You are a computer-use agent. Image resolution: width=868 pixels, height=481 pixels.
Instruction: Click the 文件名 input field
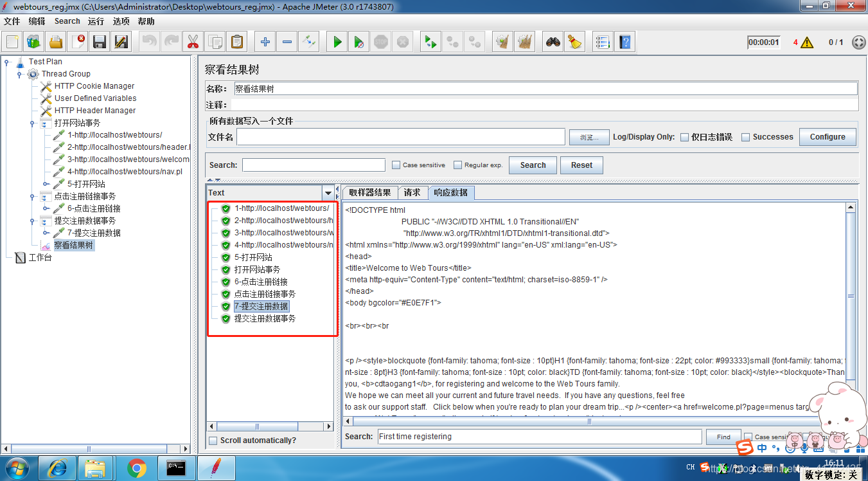[x=401, y=137]
